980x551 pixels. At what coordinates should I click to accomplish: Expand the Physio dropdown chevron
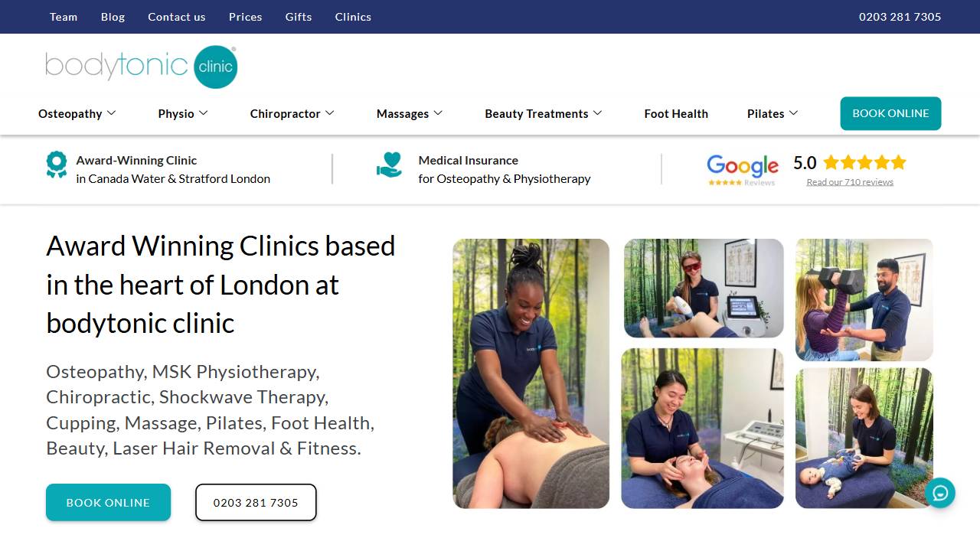204,113
